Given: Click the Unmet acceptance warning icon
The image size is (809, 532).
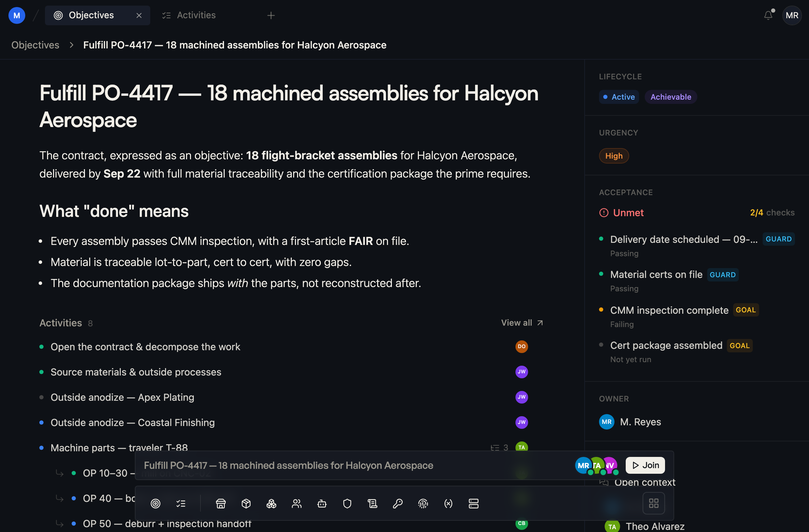Looking at the screenshot, I should click(x=604, y=213).
